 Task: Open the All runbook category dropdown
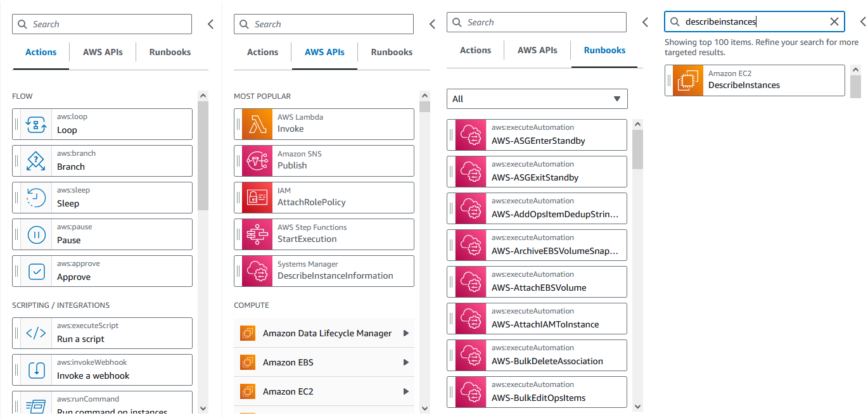click(537, 99)
